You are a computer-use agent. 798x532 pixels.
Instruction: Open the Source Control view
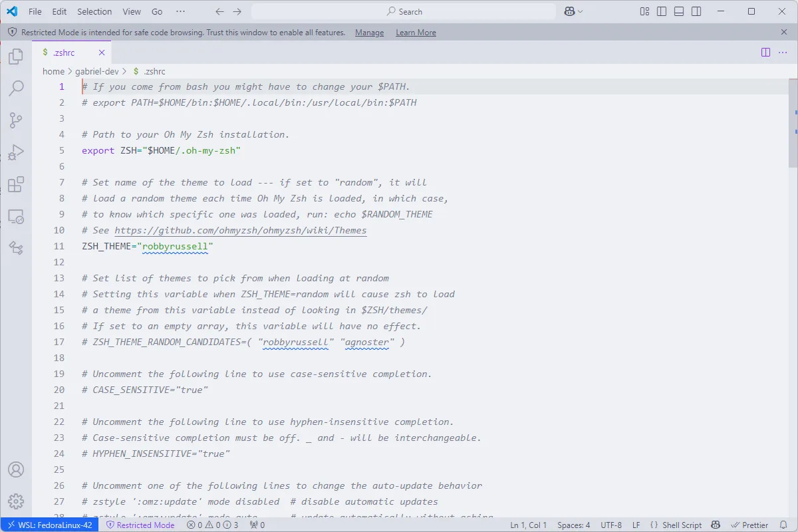tap(16, 120)
